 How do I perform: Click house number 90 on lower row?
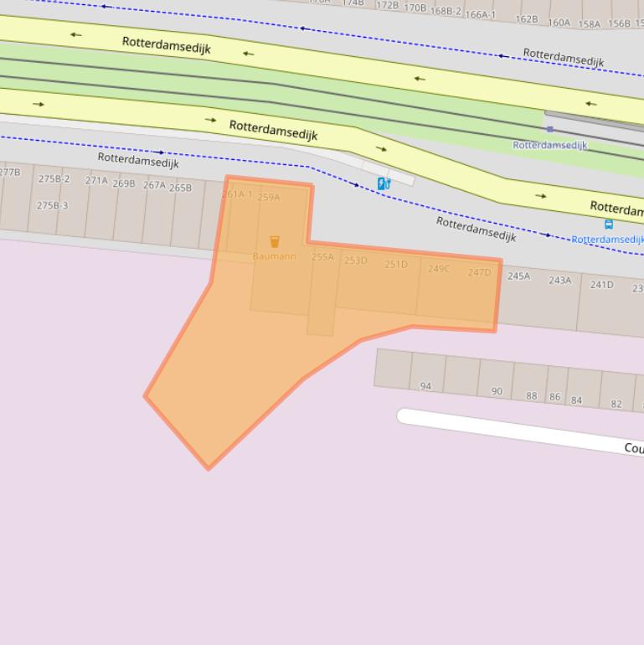coord(497,391)
